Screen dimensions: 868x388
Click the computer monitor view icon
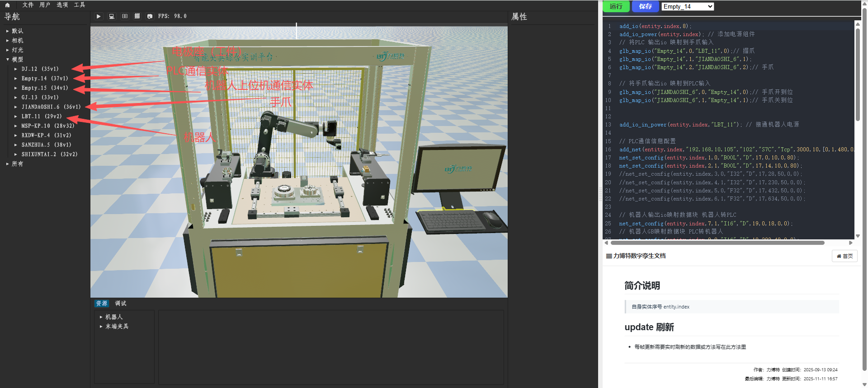(112, 16)
